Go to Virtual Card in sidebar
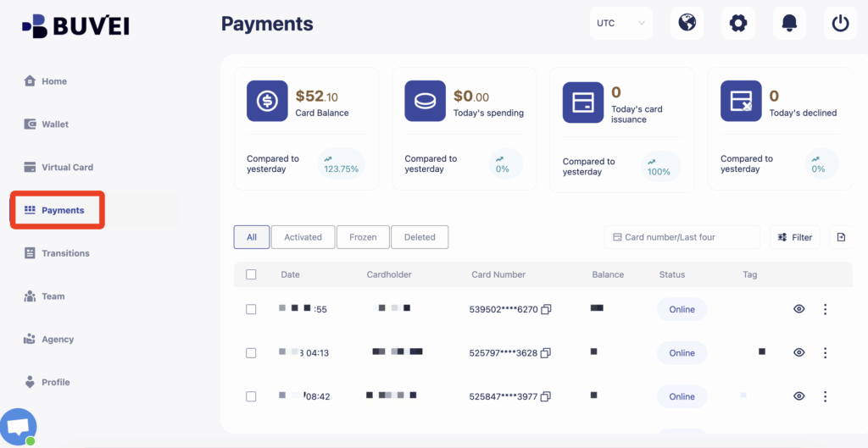Screen dimensions: 868x448 [x=67, y=168]
